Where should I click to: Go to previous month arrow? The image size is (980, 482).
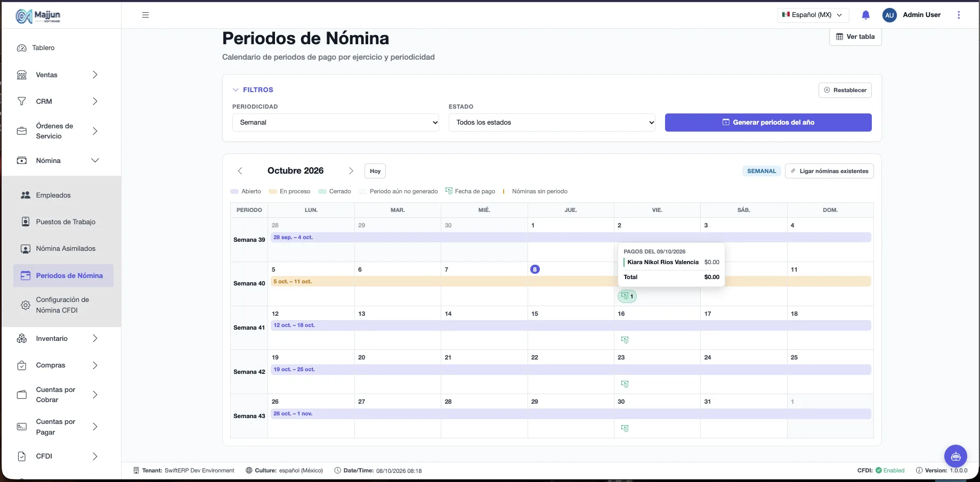(x=240, y=171)
